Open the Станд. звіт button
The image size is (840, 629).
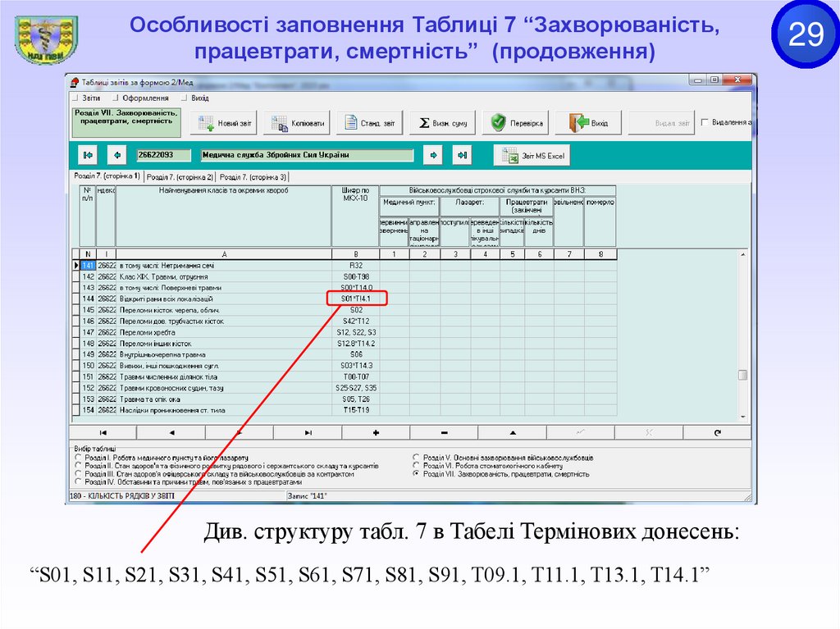point(370,123)
